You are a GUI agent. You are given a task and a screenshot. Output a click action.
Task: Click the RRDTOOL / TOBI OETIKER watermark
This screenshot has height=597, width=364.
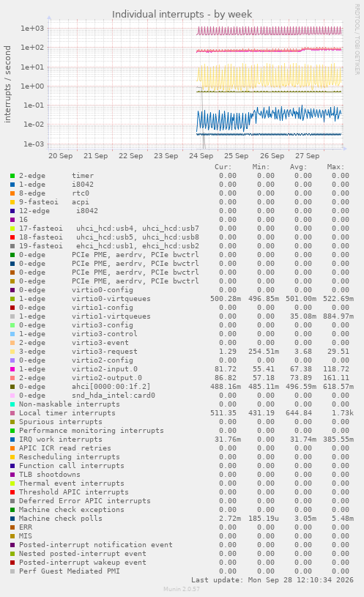[357, 40]
